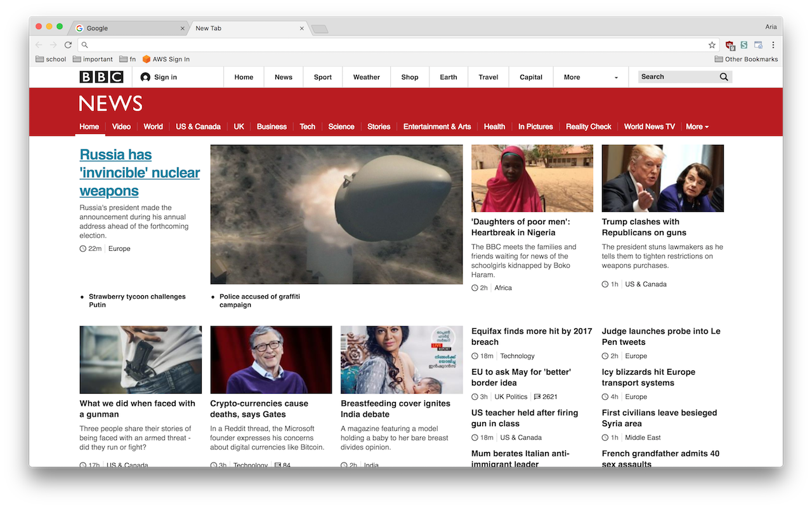The height and width of the screenshot is (508, 812).
Task: Open the Chrome three-dot menu
Action: pos(773,45)
